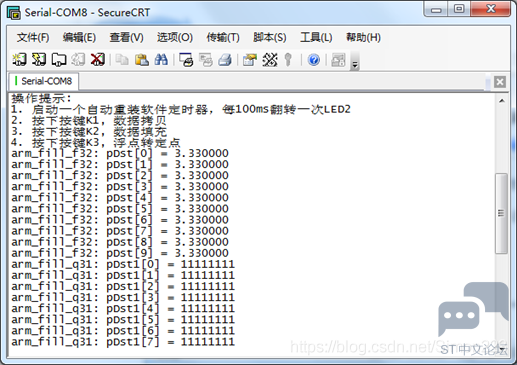The width and height of the screenshot is (517, 365).
Task: Click the 操作提示: line in terminal
Action: pyautogui.click(x=41, y=98)
